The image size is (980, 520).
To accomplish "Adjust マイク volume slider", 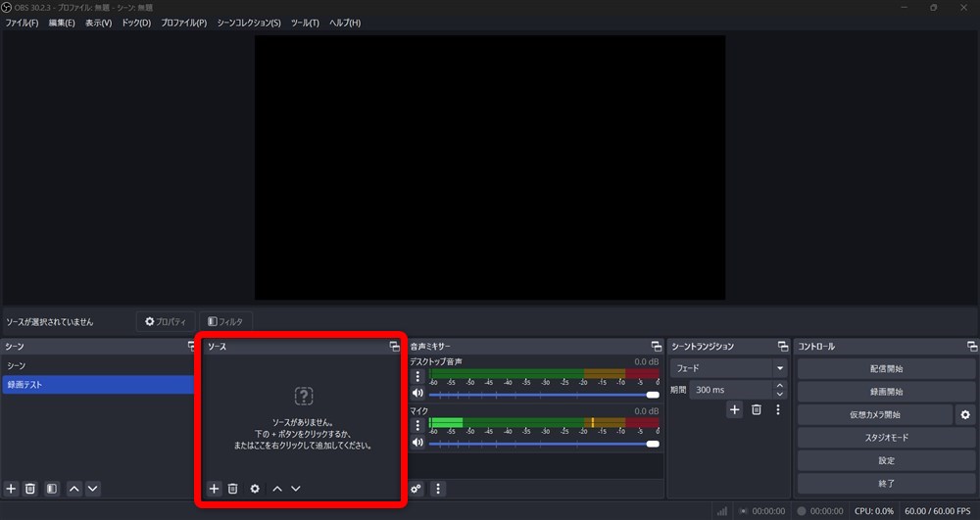I will tap(544, 444).
